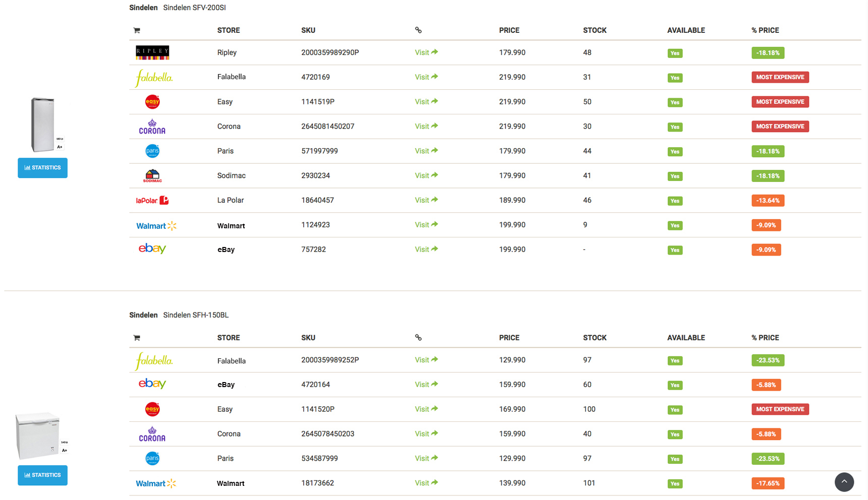868x500 pixels.
Task: Click the Corona logo in first table
Action: click(x=152, y=127)
